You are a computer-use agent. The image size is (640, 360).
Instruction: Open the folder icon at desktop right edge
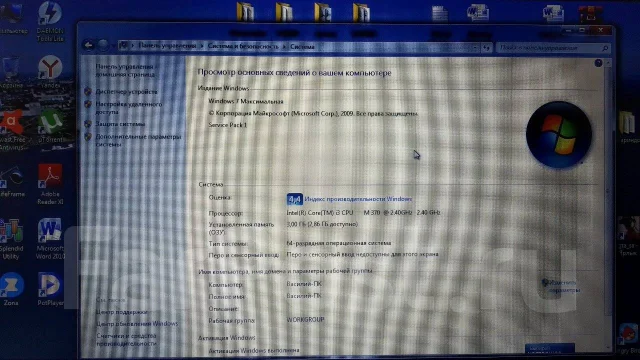point(628,127)
